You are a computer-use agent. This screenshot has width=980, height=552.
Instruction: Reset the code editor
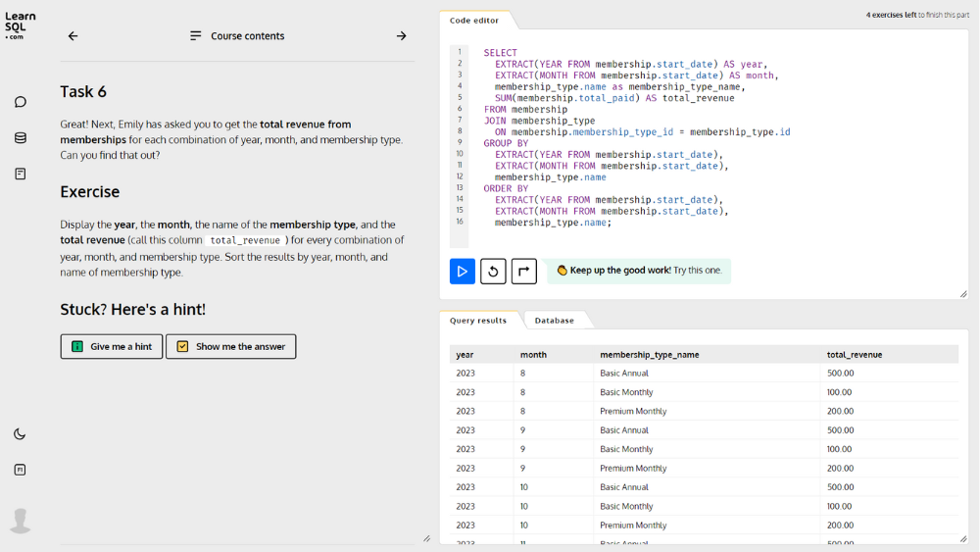[x=493, y=272]
